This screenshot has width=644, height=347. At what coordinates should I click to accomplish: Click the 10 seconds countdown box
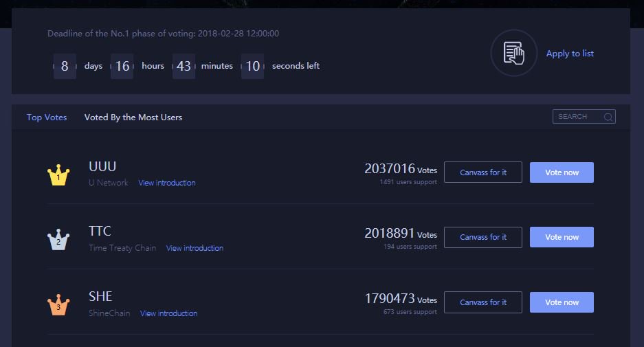tap(253, 66)
